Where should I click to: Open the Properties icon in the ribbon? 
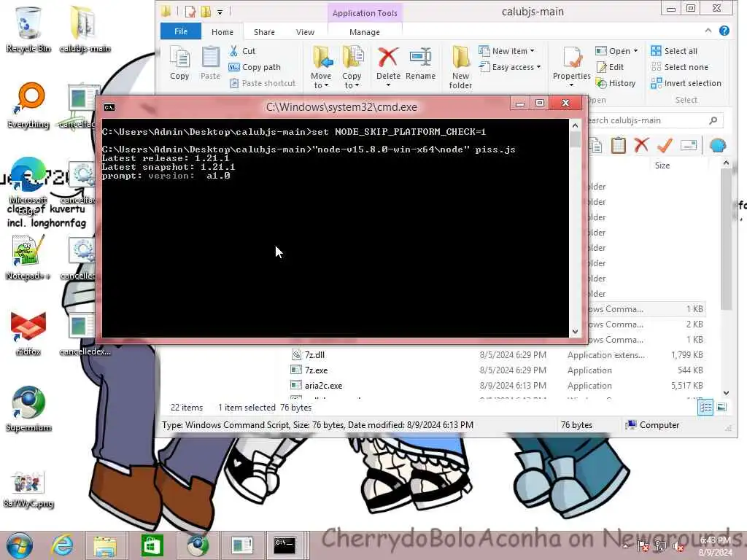click(x=572, y=58)
